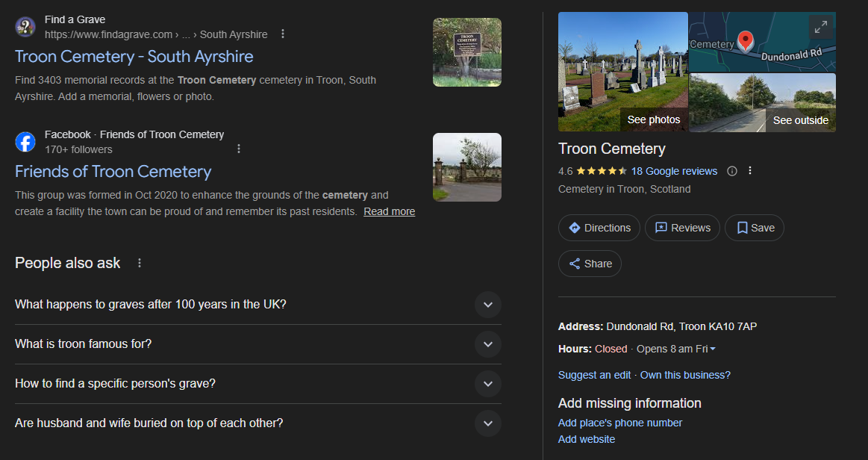Click the Facebook logo icon
This screenshot has width=868, height=460.
pos(25,142)
